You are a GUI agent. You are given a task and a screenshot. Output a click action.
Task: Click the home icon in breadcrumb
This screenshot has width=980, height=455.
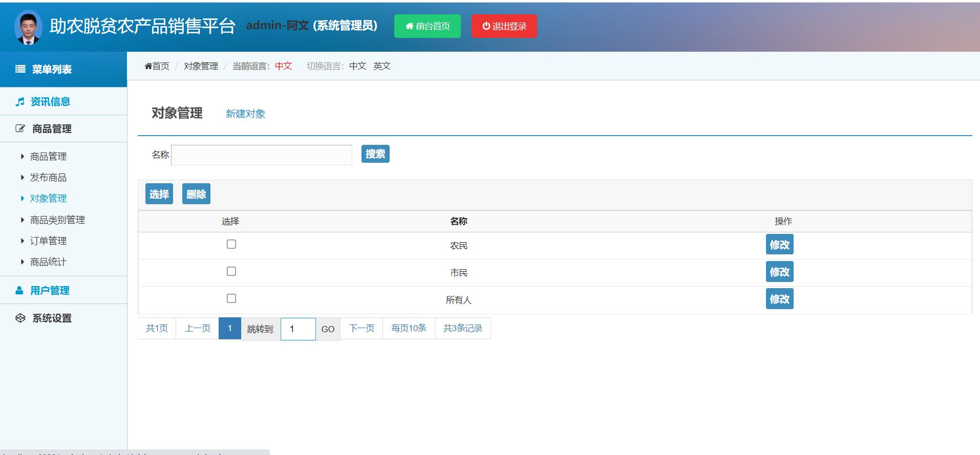[148, 66]
